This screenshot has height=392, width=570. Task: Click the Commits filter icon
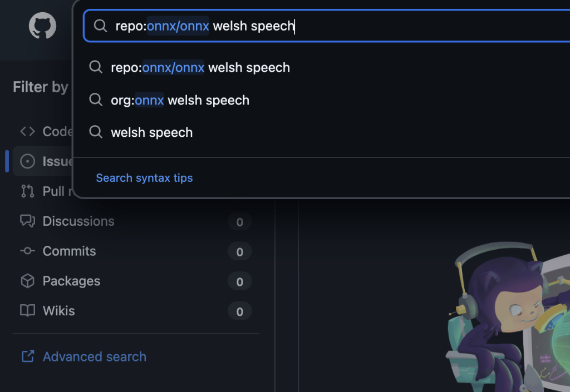tap(27, 251)
